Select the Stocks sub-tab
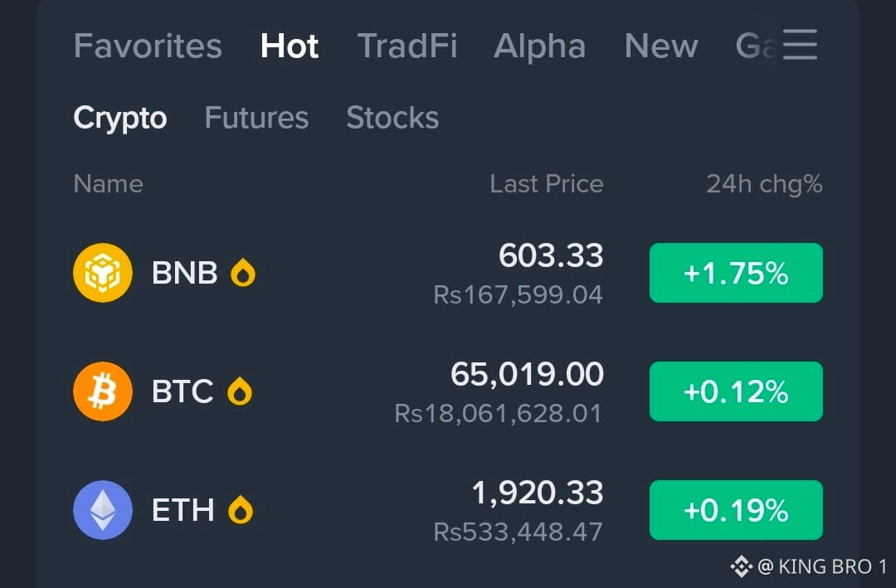This screenshot has width=896, height=588. [x=392, y=118]
